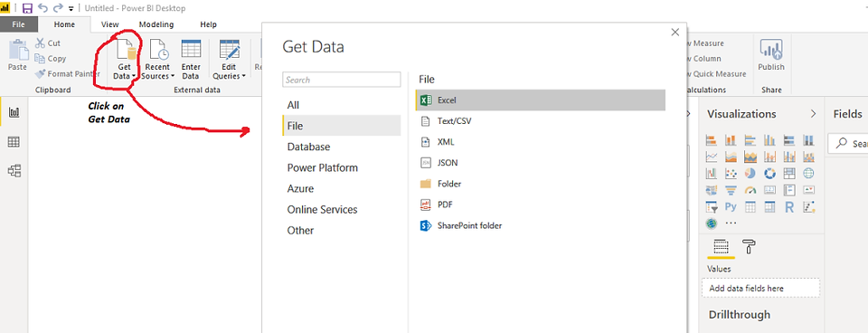Viewport: 868px width, 333px height.
Task: Select the File category in Get Data
Action: click(341, 126)
